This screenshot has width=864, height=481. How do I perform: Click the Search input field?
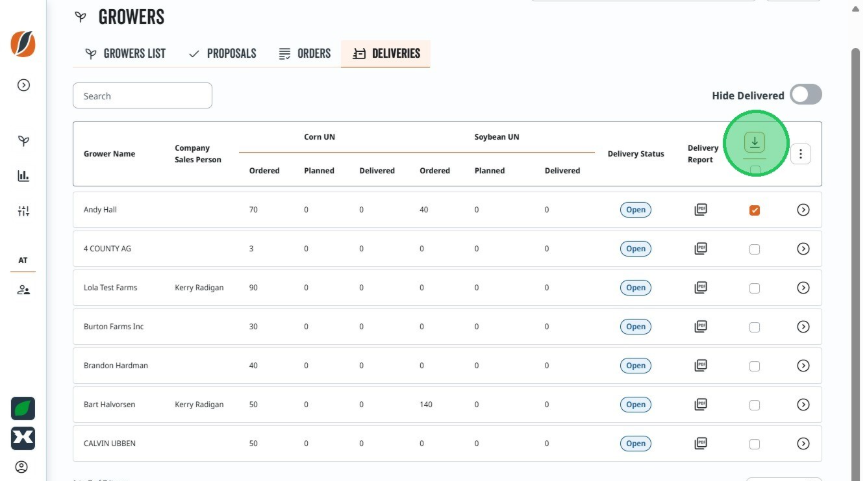click(x=142, y=96)
